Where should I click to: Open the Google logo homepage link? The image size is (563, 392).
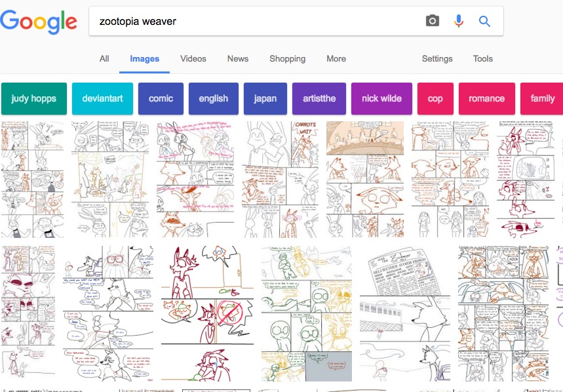coord(39,22)
